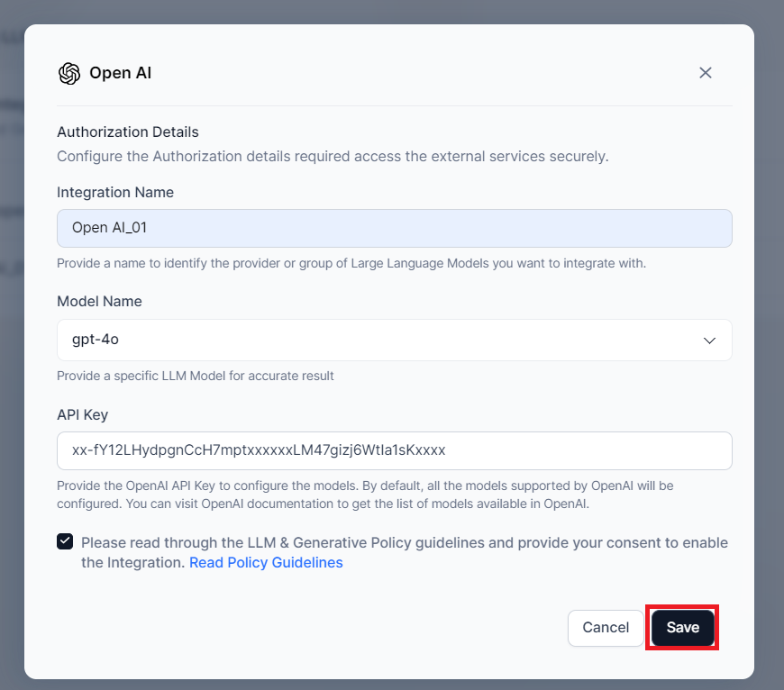Click the Authorization details description text

pos(333,156)
